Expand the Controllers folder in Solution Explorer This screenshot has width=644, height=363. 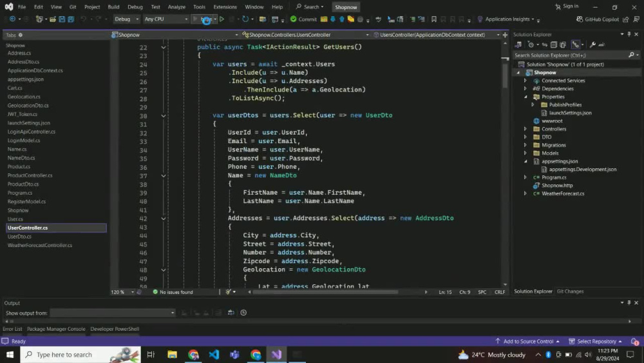(x=526, y=129)
